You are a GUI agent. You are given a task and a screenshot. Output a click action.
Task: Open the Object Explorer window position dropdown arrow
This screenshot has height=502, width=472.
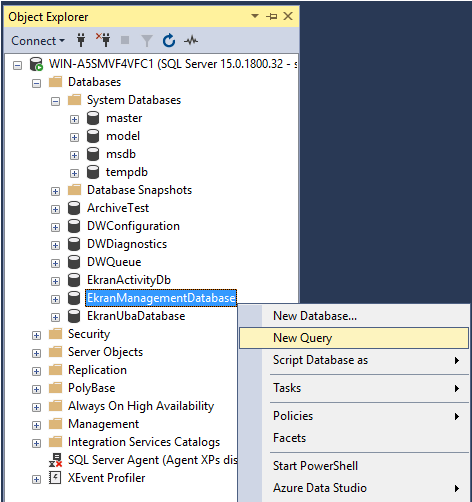point(255,16)
